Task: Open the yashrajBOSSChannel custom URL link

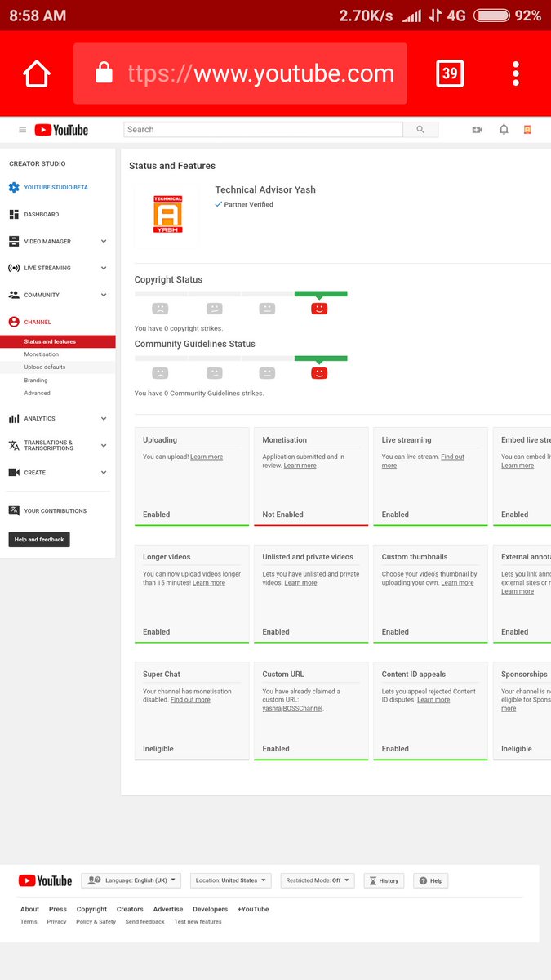Action: click(292, 709)
